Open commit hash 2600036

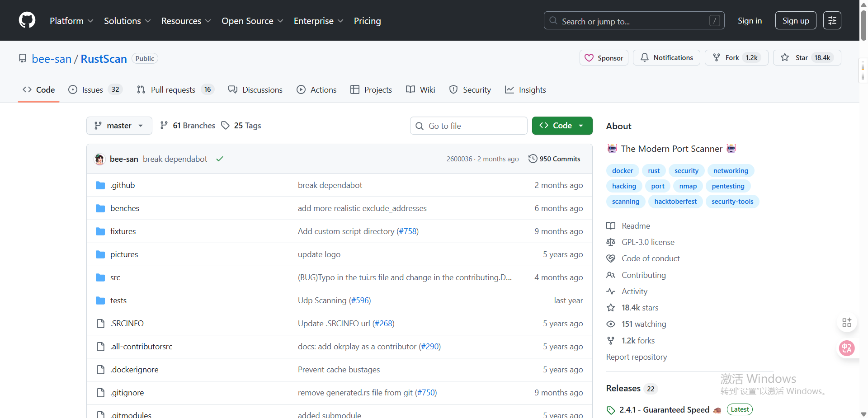click(x=459, y=159)
